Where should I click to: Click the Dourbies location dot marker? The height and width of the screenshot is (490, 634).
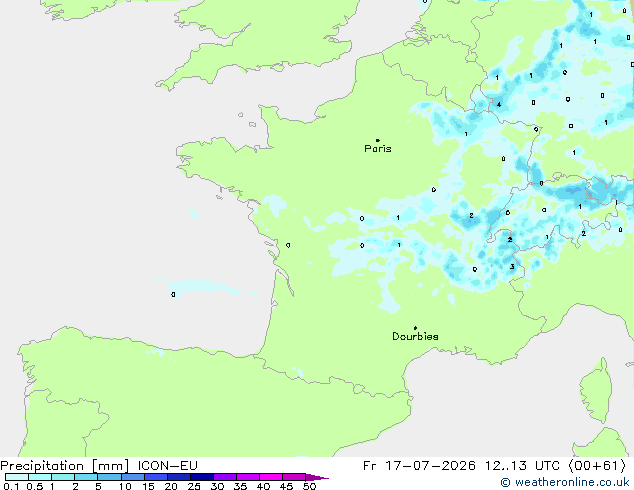[x=415, y=328]
